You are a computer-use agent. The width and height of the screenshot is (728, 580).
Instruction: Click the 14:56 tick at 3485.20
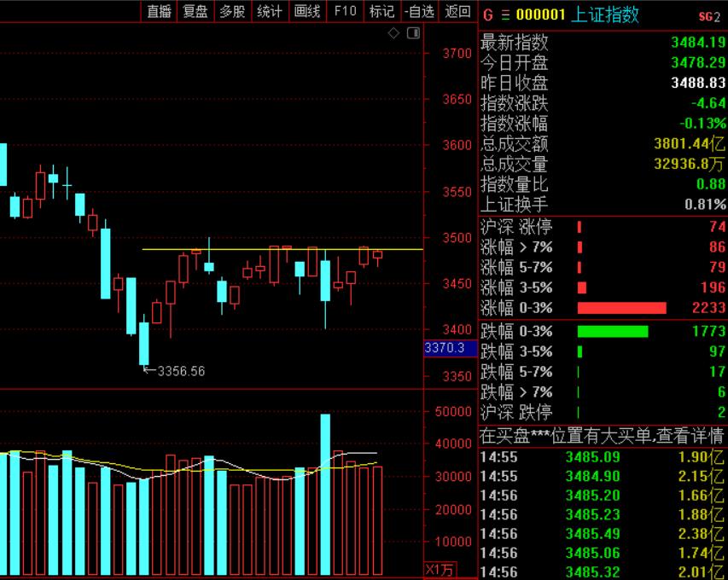[602, 496]
